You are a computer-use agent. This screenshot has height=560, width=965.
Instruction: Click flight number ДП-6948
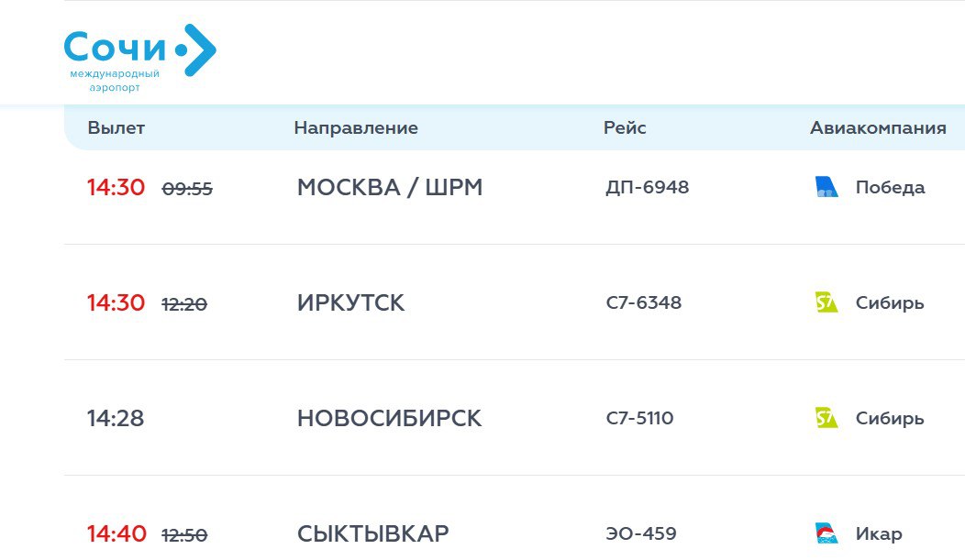(648, 188)
